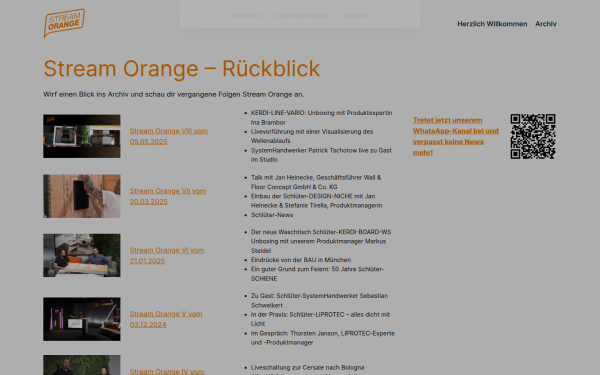
Task: Open Datenschutzerklärung link in cookie banner
Action: tap(301, 16)
